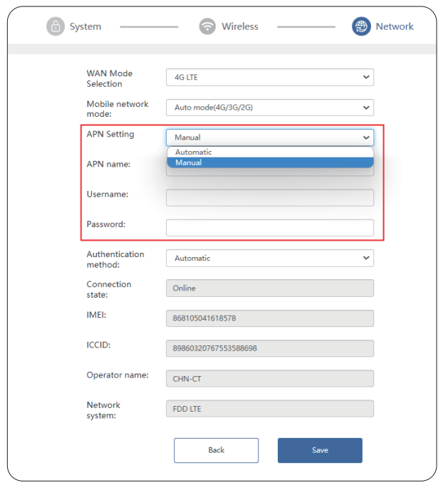Save the network settings
The image size is (448, 490).
(320, 450)
